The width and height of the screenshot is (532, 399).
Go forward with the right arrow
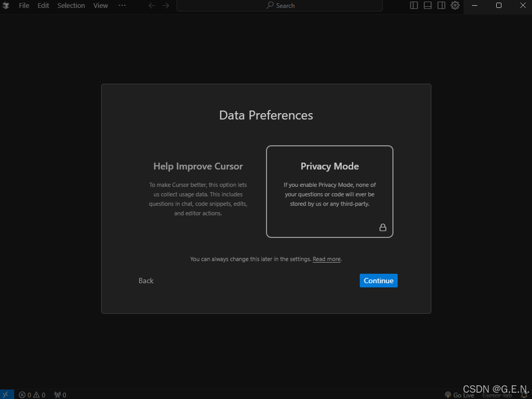(x=165, y=5)
